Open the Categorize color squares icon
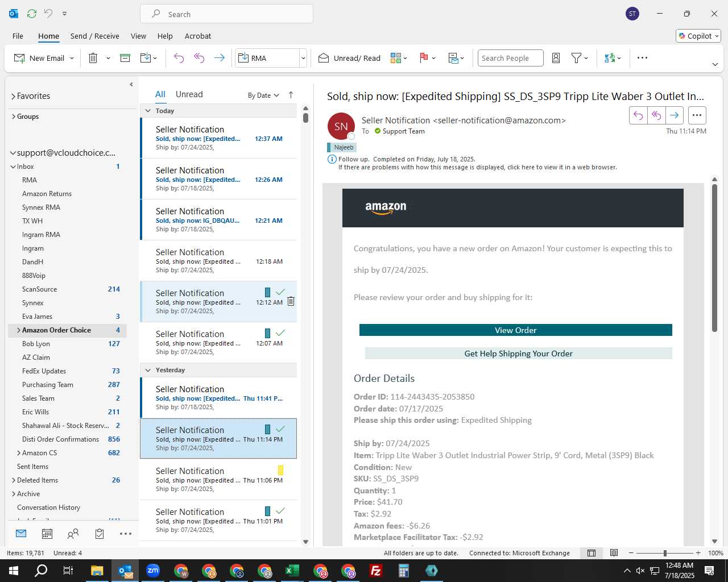 coord(396,58)
